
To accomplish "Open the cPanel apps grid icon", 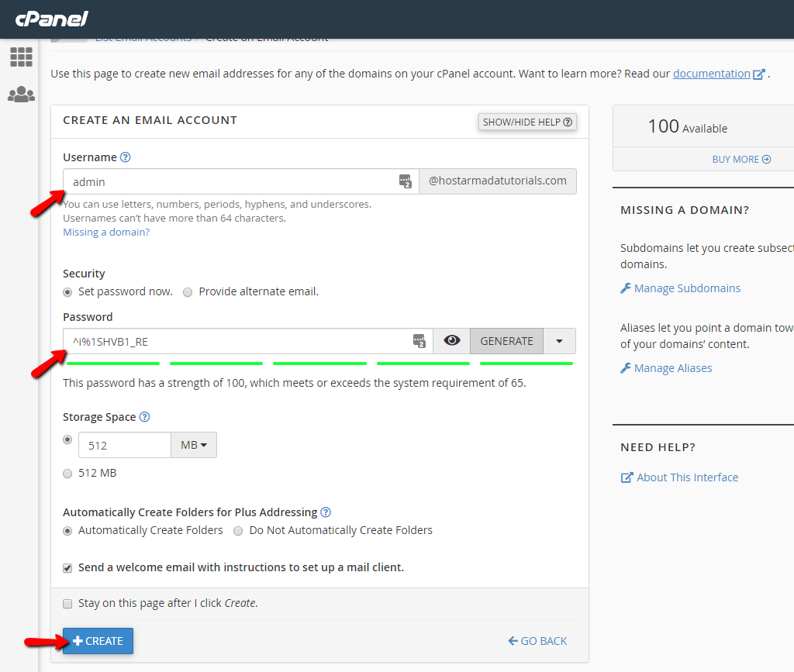I will (21, 57).
